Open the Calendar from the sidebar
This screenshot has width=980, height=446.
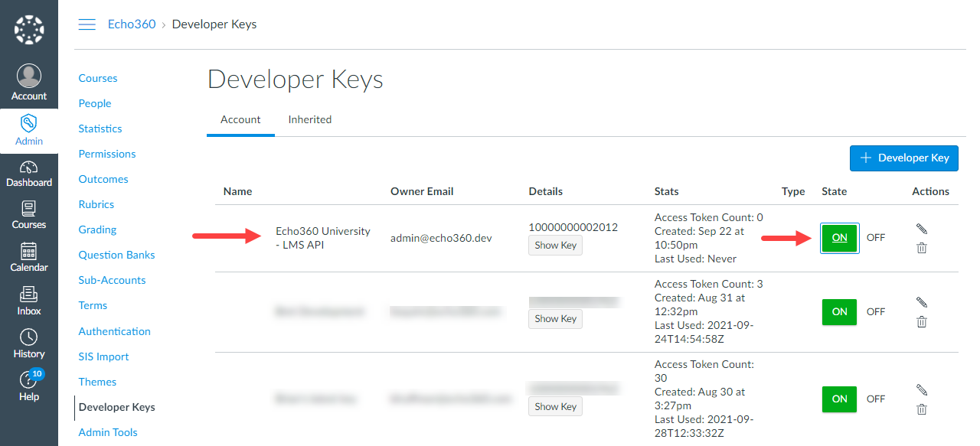point(29,258)
